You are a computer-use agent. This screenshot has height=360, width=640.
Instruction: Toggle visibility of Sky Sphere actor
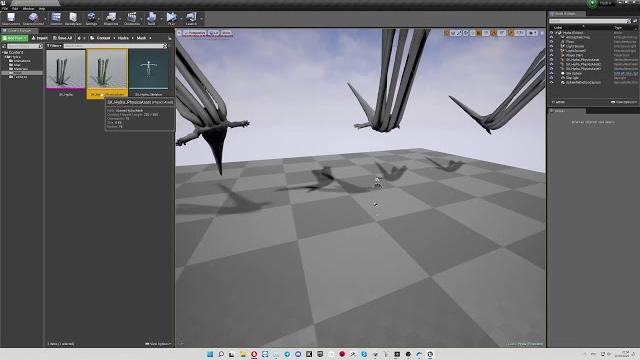click(551, 73)
